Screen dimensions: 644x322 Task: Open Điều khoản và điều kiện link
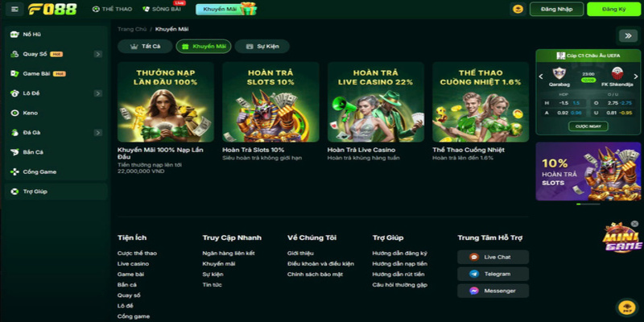pyautogui.click(x=320, y=264)
